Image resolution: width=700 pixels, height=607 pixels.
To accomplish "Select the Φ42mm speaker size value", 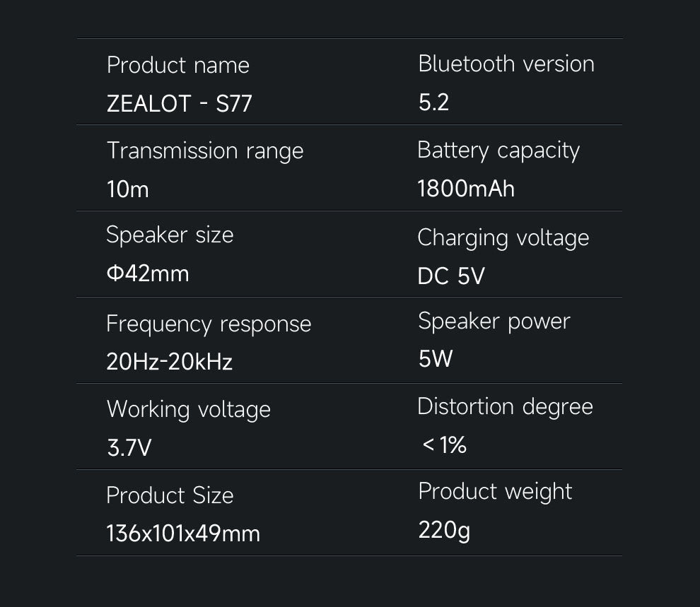I will (148, 273).
